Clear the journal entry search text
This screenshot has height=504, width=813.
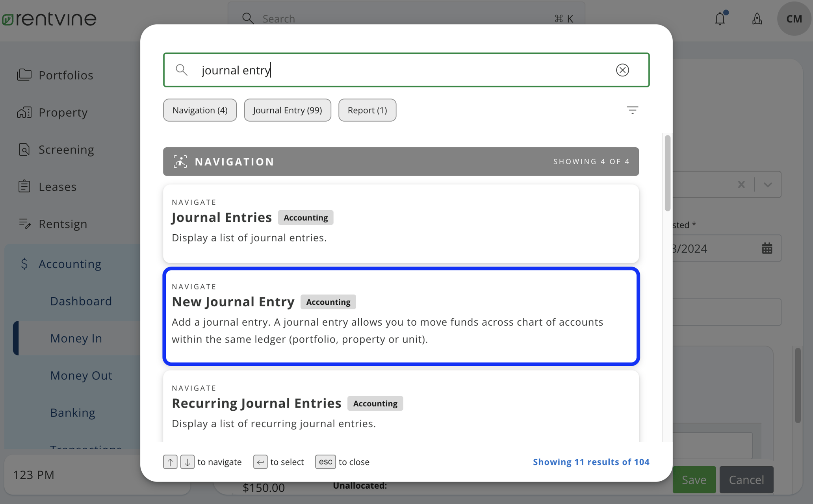622,70
